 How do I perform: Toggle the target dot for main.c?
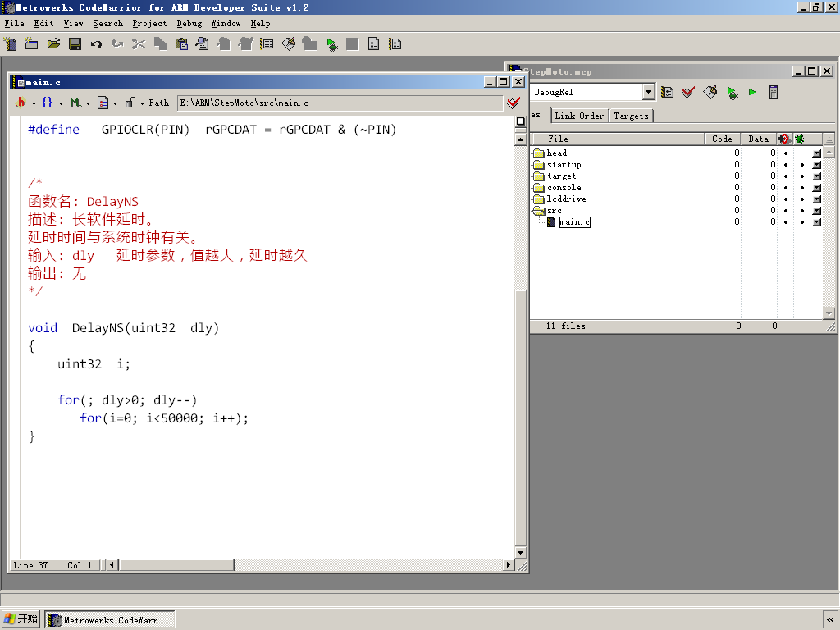pyautogui.click(x=786, y=222)
